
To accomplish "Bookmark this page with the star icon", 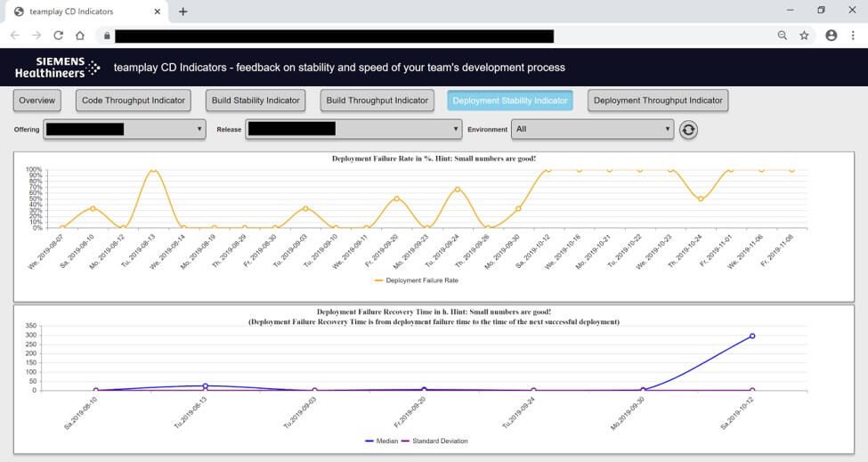I will tap(804, 36).
